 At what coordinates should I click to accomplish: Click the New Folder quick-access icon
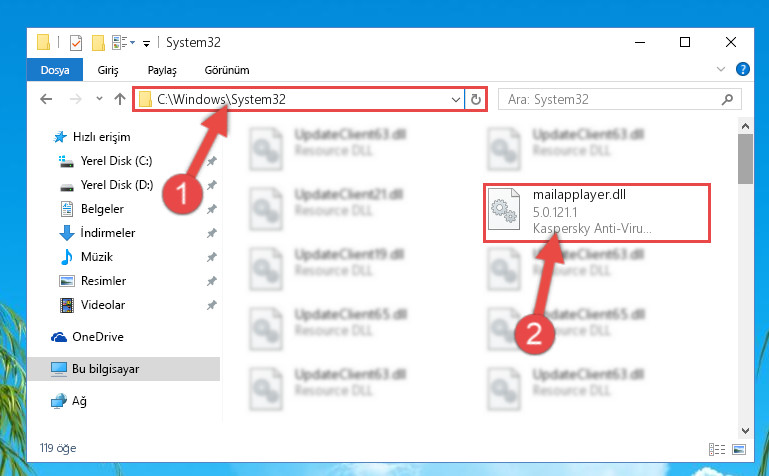pos(98,43)
